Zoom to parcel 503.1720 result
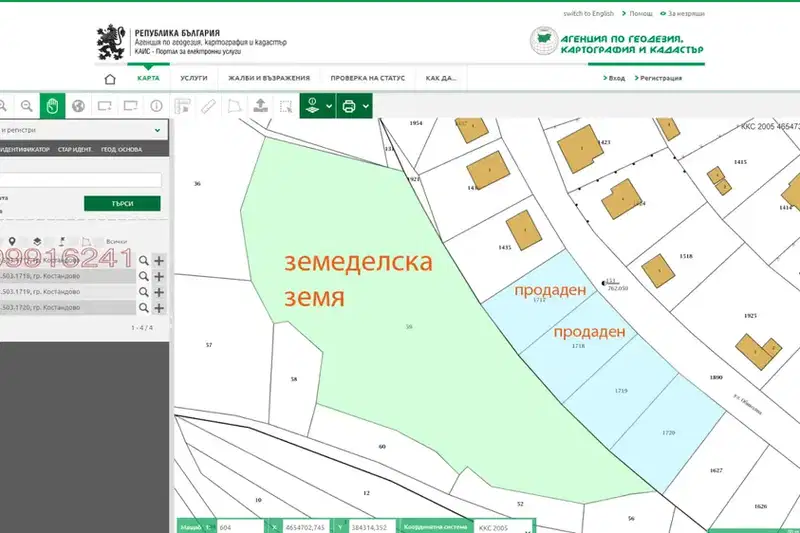This screenshot has height=533, width=800. [144, 308]
